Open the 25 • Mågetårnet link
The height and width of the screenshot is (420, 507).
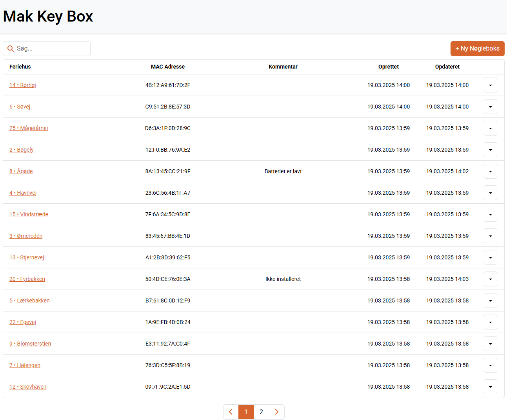29,128
